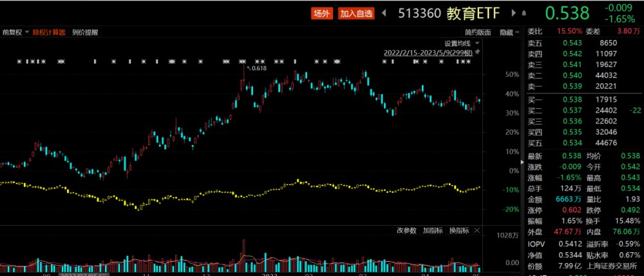Open the 前复权 adjustment dropdown
This screenshot has height=276, width=644.
tap(15, 32)
